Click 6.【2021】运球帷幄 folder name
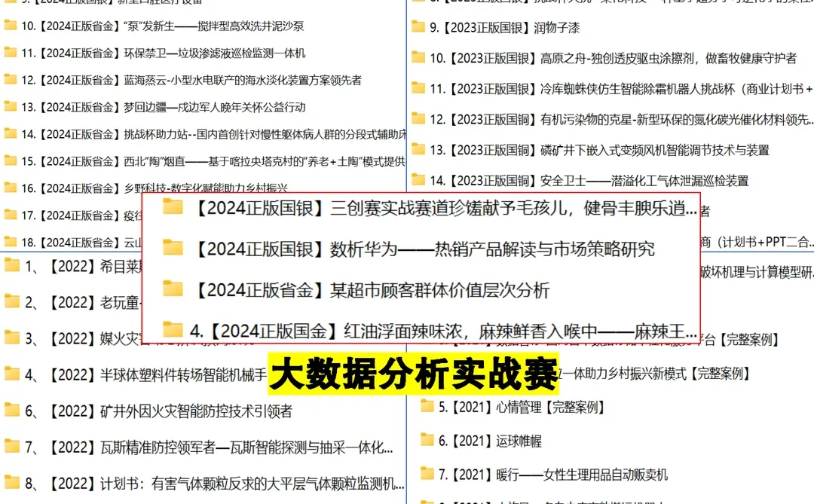This screenshot has height=504, width=814. [490, 441]
